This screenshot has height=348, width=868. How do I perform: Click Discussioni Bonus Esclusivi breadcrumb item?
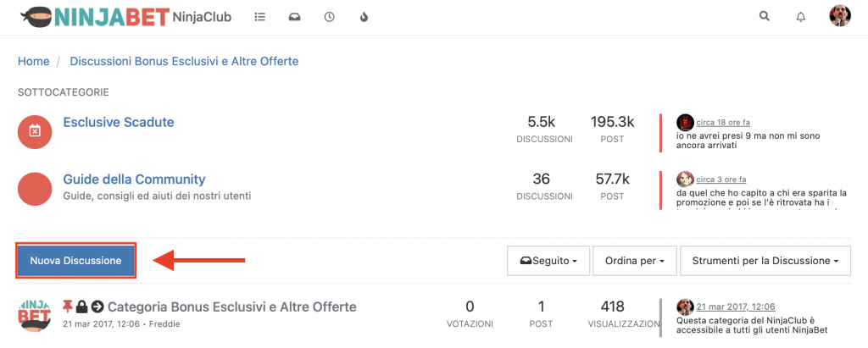184,61
